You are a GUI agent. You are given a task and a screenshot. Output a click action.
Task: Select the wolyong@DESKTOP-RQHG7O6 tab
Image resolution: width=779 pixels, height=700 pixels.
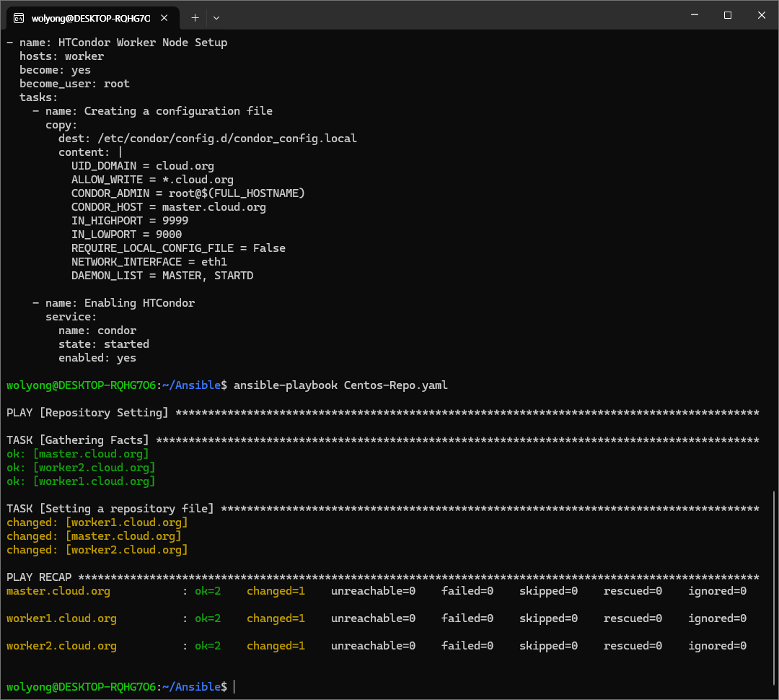(90, 17)
